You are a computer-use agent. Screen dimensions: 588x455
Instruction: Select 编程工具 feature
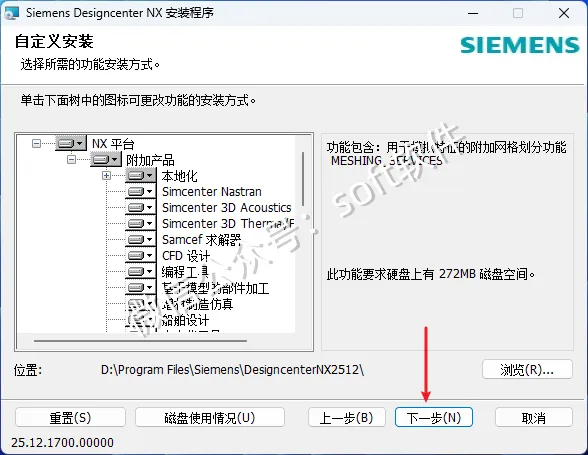[185, 272]
